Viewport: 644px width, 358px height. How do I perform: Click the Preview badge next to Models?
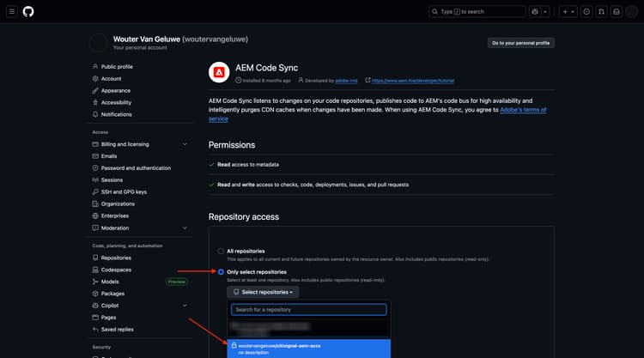177,282
